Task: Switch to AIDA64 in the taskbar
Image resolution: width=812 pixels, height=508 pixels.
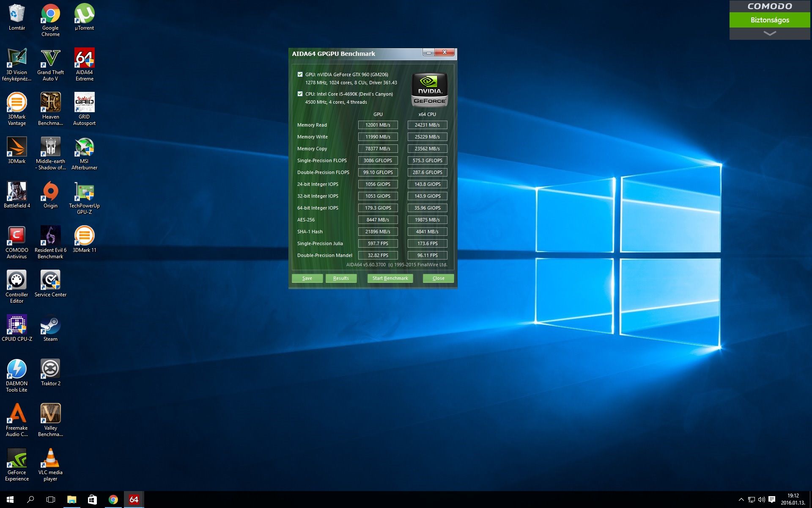Action: click(134, 500)
